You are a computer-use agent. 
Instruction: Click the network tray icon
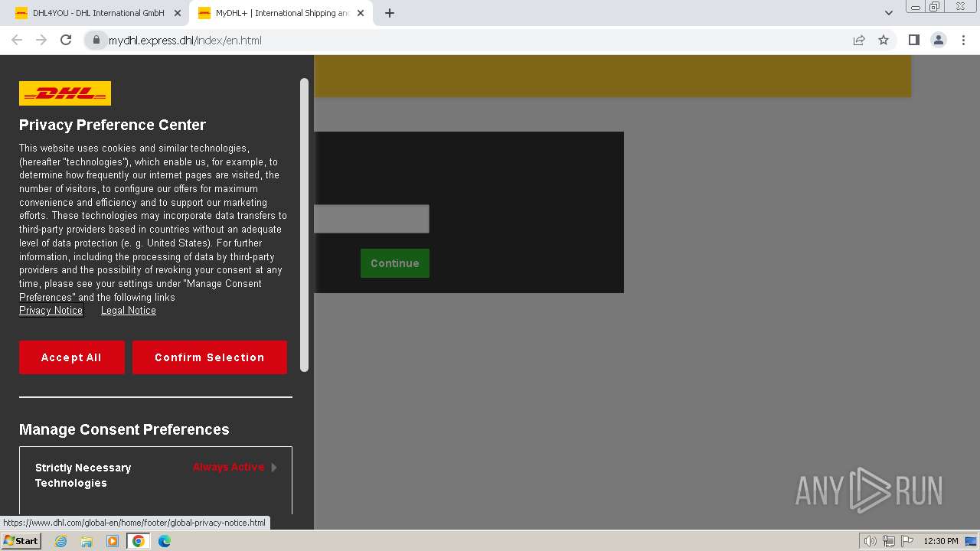click(889, 541)
